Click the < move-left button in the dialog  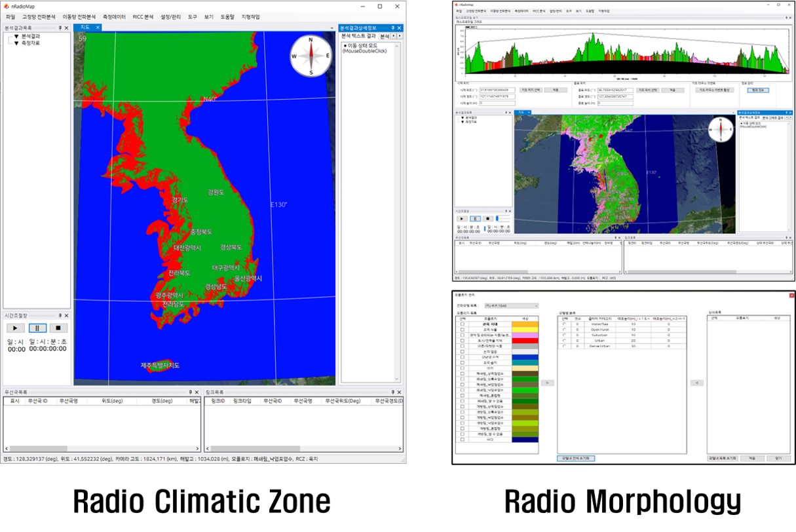(697, 383)
